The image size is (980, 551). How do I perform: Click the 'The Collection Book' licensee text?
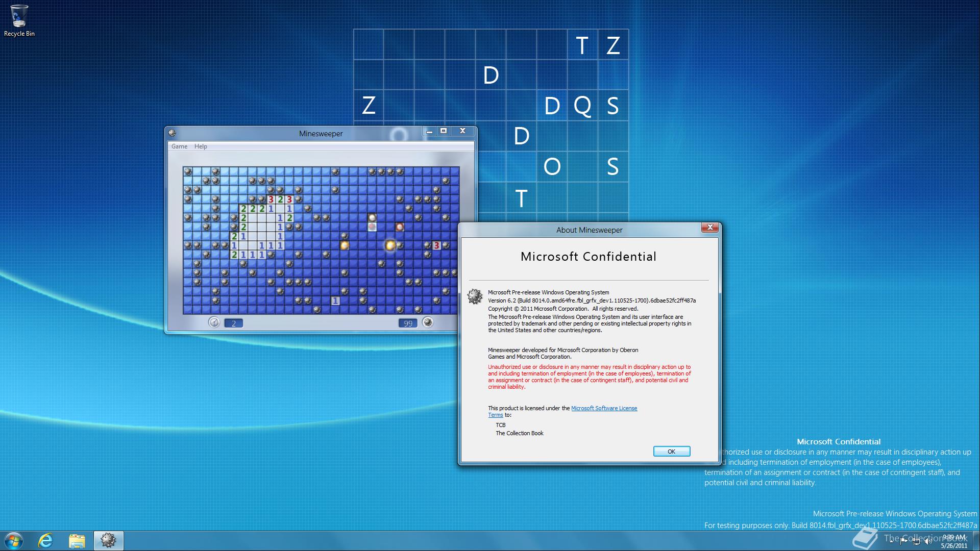click(520, 433)
